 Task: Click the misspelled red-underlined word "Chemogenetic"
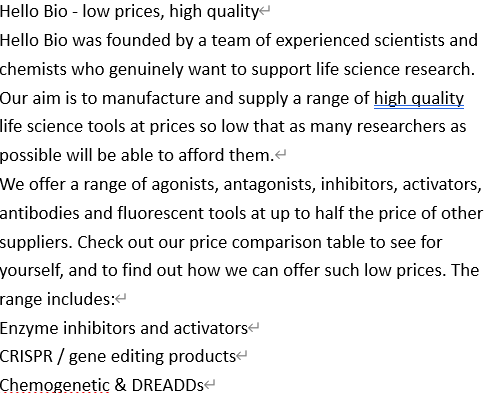tap(55, 385)
